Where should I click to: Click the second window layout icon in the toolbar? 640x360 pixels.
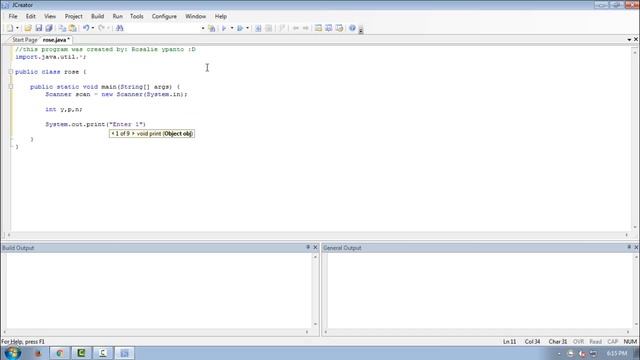(329, 28)
